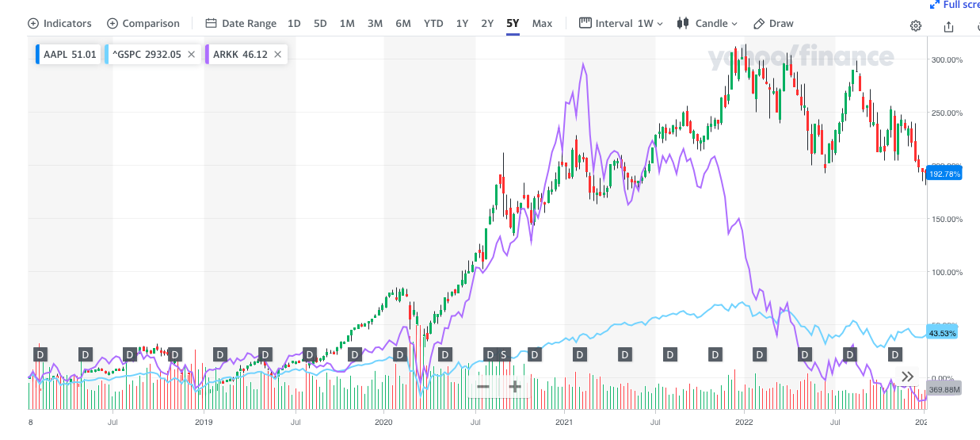Image resolution: width=980 pixels, height=440 pixels.
Task: Click the 2022 x-axis label
Action: point(745,422)
